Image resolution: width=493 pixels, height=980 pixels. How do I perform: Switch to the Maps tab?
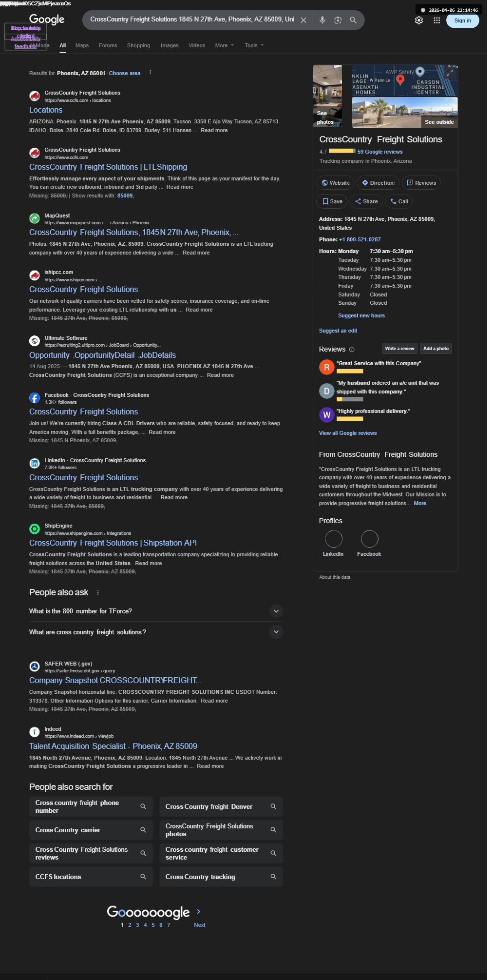82,45
